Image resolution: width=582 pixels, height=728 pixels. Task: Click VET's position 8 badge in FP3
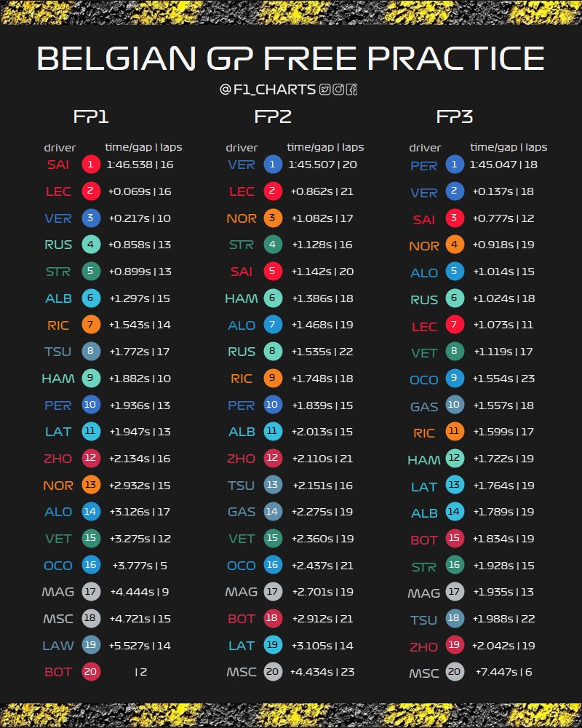[455, 352]
